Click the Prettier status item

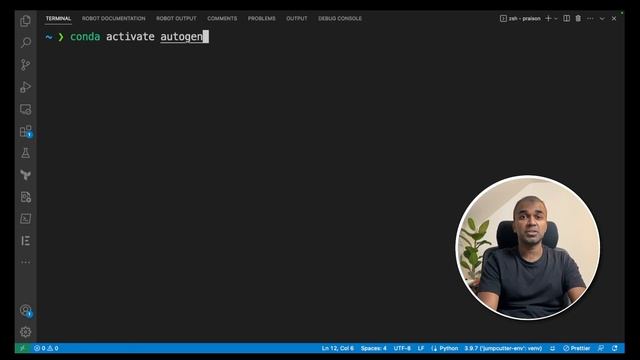point(576,348)
